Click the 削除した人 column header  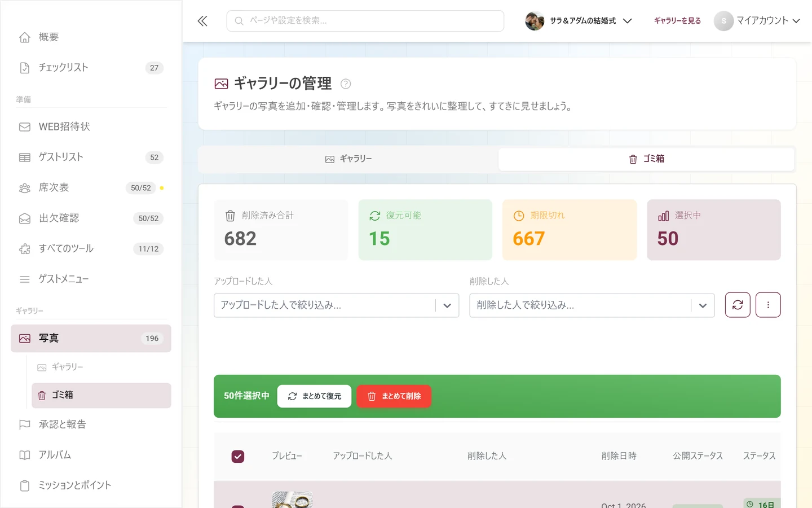pyautogui.click(x=487, y=456)
